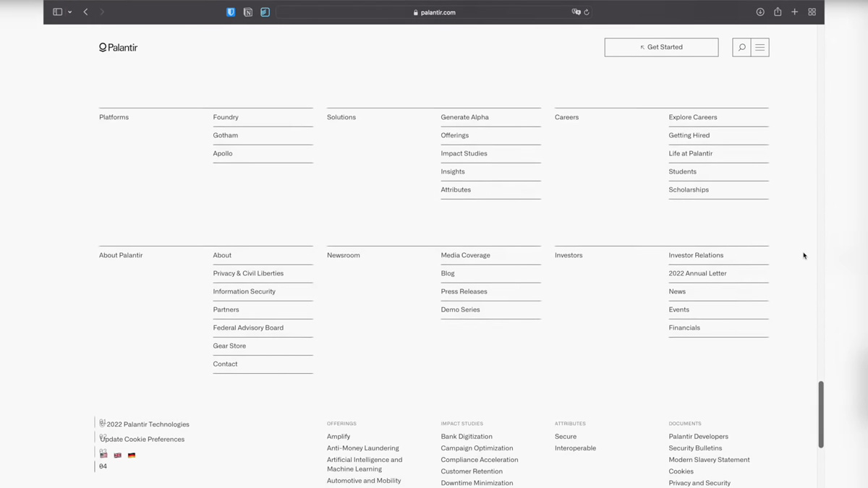Viewport: 868px width, 488px height.
Task: Open the Scholarships link
Action: (x=689, y=189)
